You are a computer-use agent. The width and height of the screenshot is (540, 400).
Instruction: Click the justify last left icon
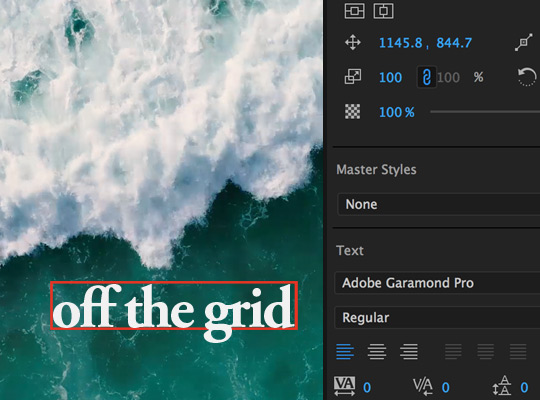pos(453,351)
